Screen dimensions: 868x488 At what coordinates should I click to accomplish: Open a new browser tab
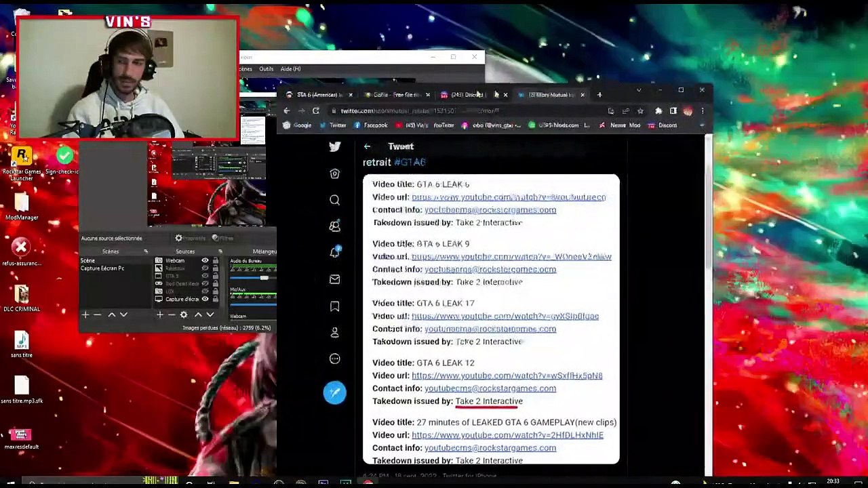[x=599, y=95]
